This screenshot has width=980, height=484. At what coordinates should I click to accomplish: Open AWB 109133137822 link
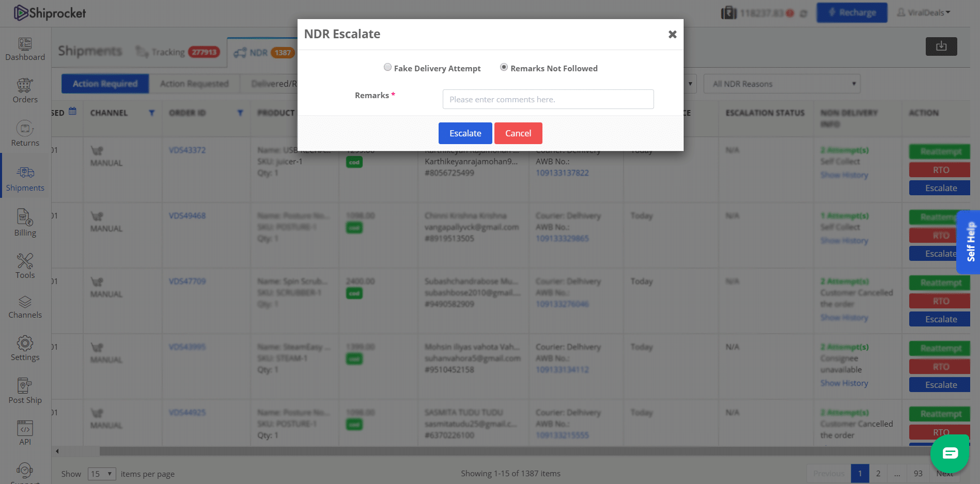pos(562,173)
